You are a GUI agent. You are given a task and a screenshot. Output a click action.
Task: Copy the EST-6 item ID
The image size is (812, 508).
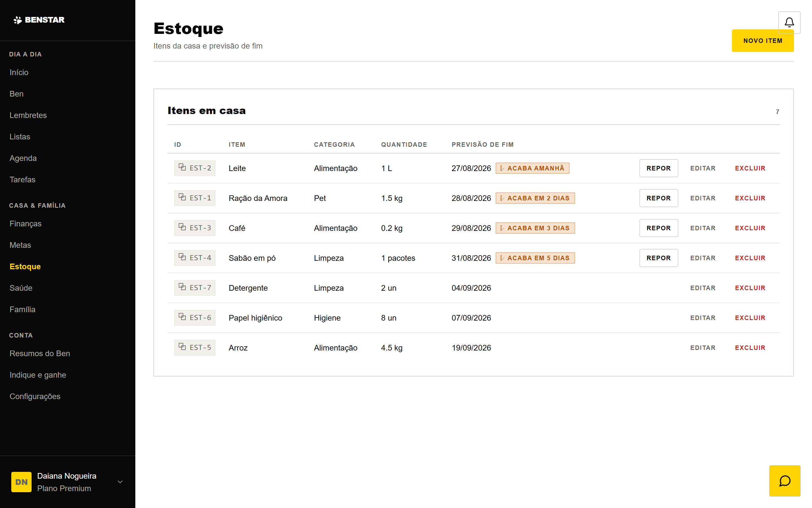[x=195, y=317]
